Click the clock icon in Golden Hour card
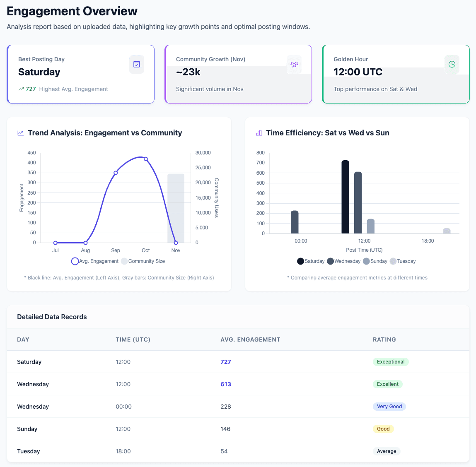Viewport: 476px width, 467px height. click(x=452, y=64)
